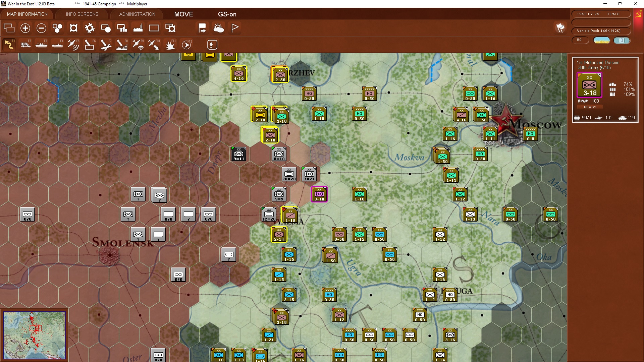The image size is (644, 362).
Task: Select the magenta-highlighted 3-18 unit on map
Action: click(319, 194)
